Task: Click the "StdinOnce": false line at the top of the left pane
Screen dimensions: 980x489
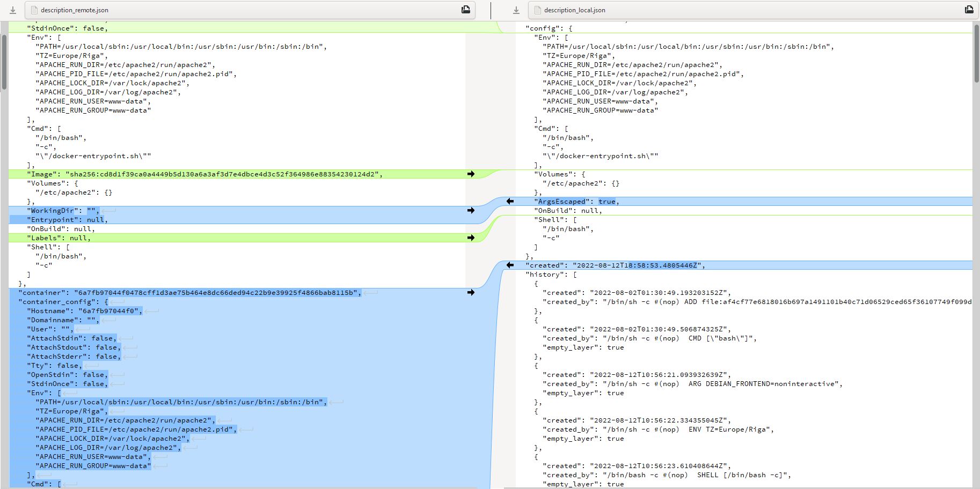Action: coord(67,28)
